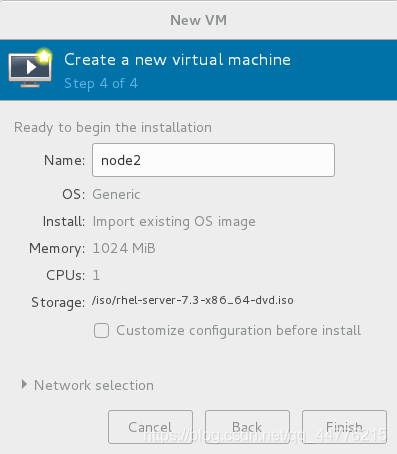Click the 'Import existing OS image' value
Screen dimensions: 397x454
174,222
